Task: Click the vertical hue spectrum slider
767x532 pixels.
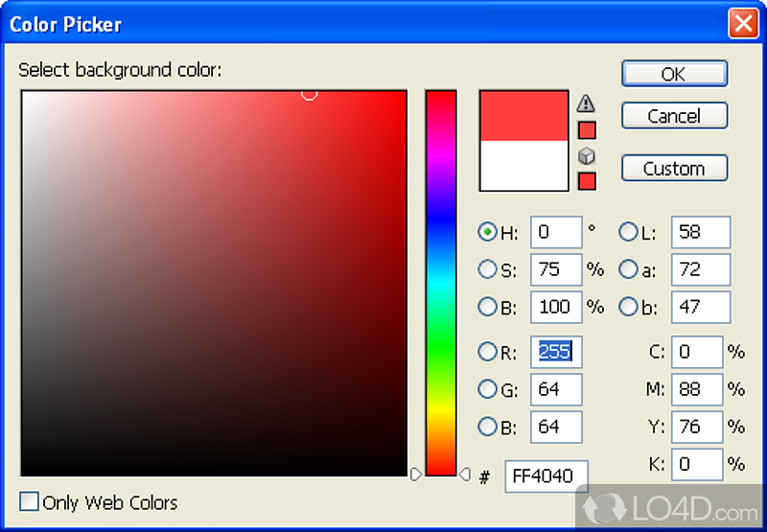Action: (441, 283)
